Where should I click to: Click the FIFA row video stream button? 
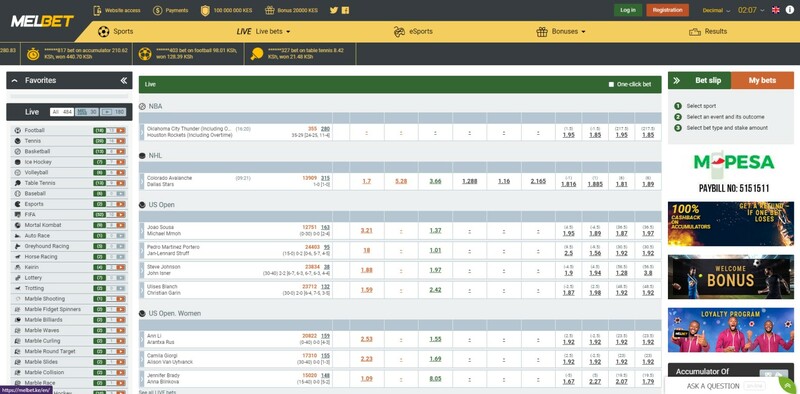pos(121,214)
